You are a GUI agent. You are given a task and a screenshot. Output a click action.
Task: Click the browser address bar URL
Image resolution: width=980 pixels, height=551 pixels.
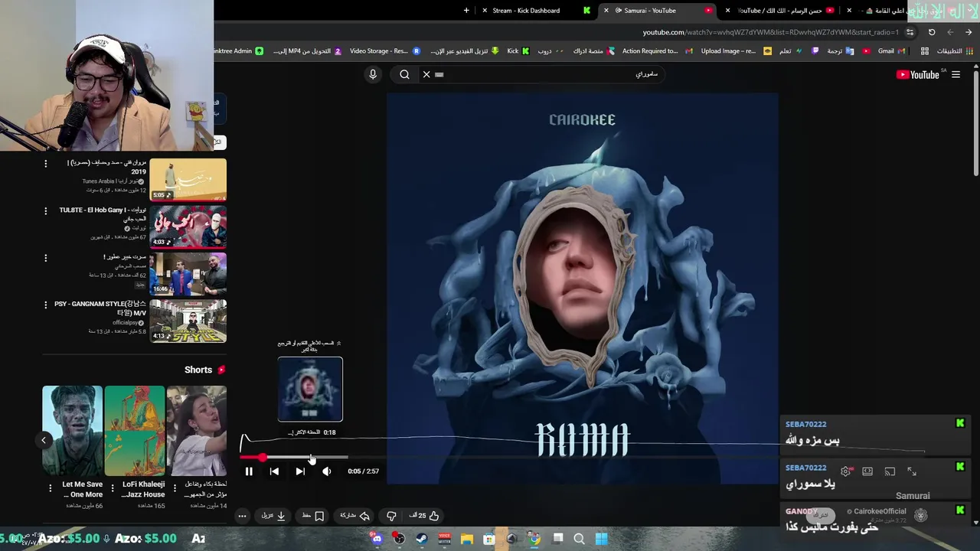pyautogui.click(x=771, y=32)
